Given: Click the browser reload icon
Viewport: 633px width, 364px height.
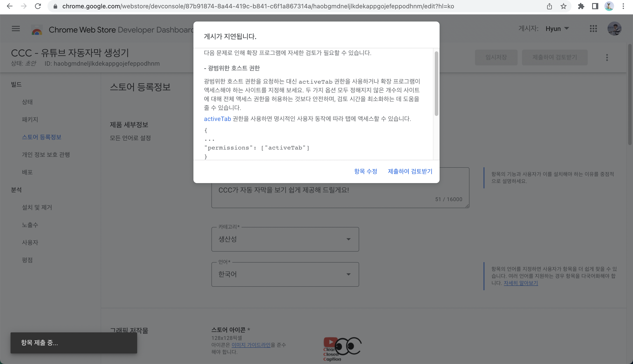Looking at the screenshot, I should (x=38, y=6).
